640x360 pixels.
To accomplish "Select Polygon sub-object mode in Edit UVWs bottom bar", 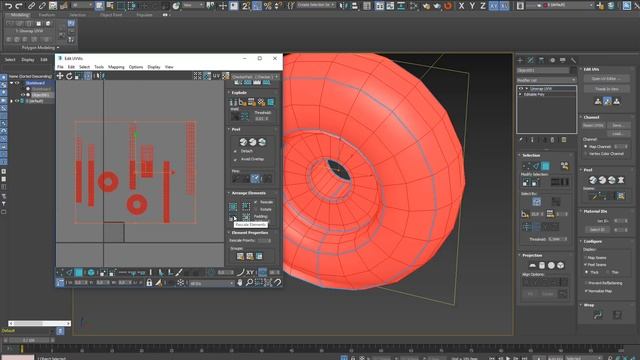I will point(79,272).
